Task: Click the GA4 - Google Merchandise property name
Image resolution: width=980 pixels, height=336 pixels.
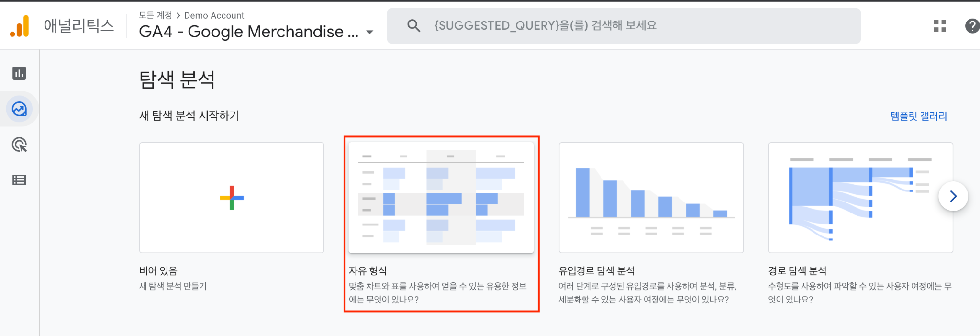Action: coord(248,32)
